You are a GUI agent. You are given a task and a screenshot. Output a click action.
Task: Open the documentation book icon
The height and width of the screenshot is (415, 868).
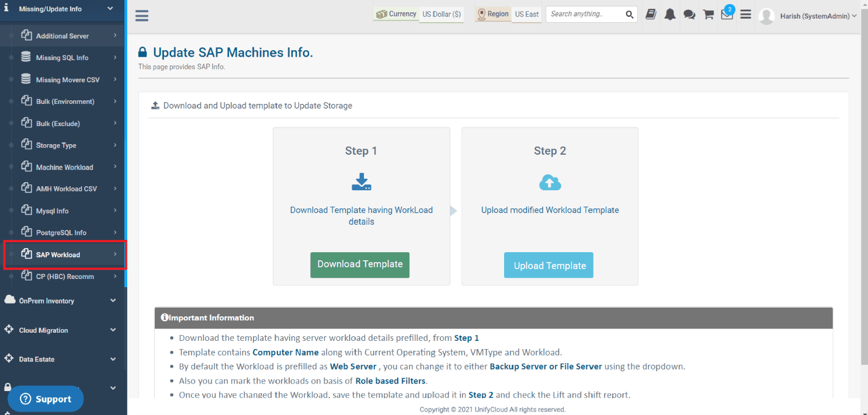tap(651, 15)
